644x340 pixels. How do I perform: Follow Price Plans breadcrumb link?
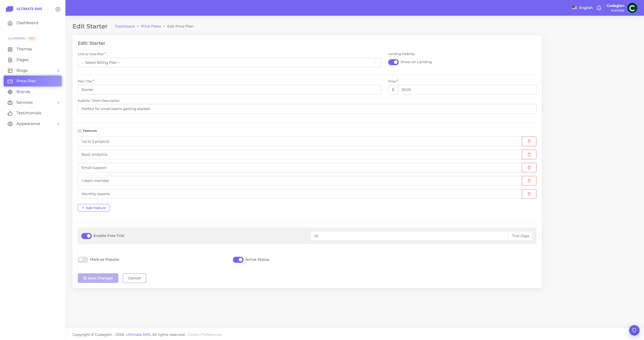tap(151, 26)
